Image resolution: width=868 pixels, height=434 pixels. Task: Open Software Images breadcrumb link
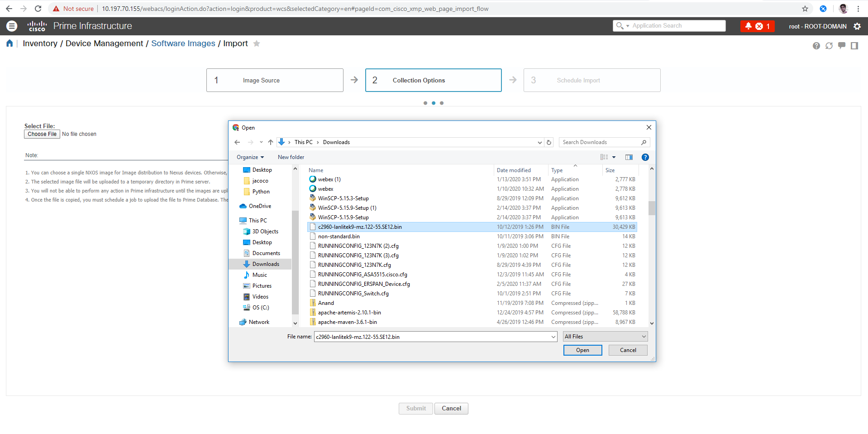click(x=183, y=43)
